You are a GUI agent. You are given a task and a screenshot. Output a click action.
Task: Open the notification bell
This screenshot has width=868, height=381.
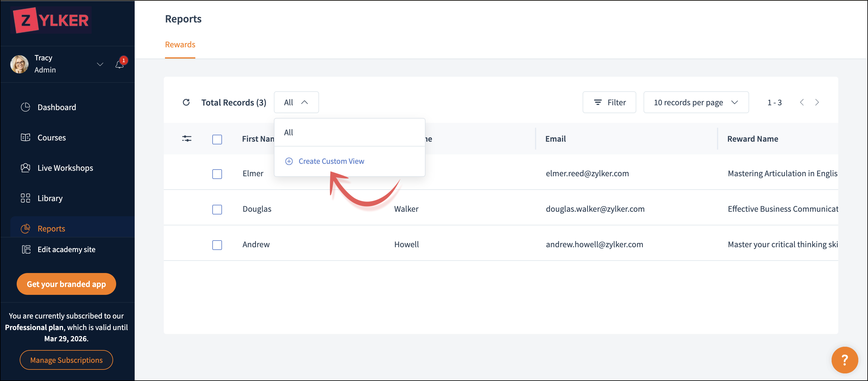(x=119, y=64)
